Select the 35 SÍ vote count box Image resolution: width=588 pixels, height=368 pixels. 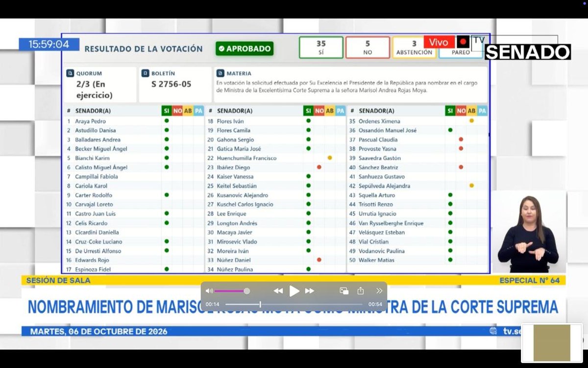point(321,48)
